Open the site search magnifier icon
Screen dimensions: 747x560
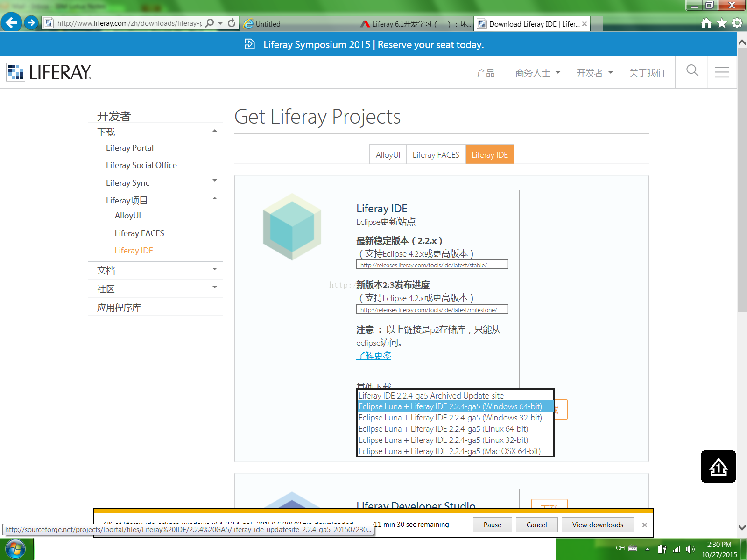(x=692, y=71)
